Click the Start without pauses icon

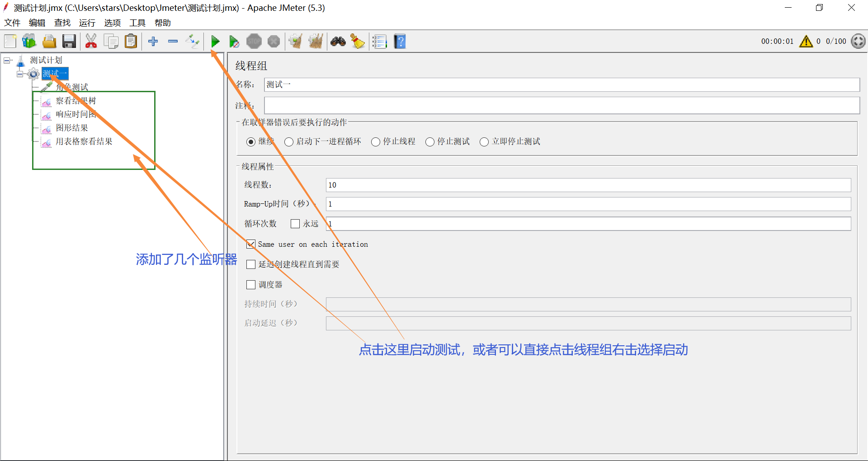[234, 41]
